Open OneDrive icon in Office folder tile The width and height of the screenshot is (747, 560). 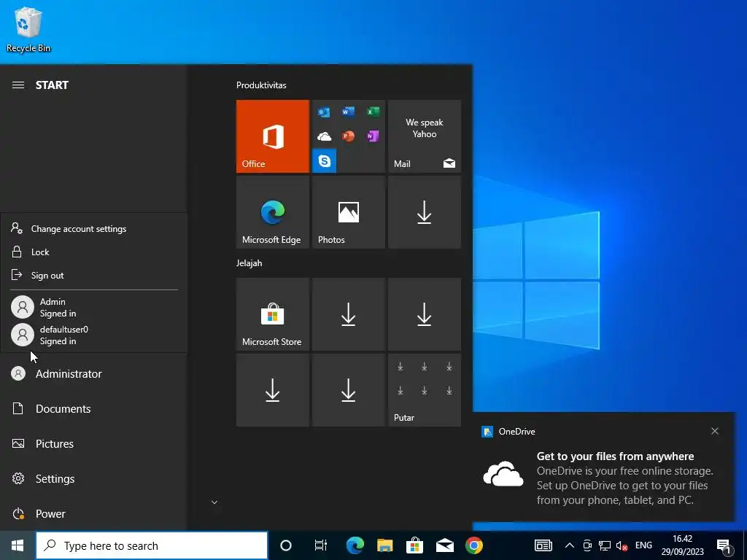[324, 136]
